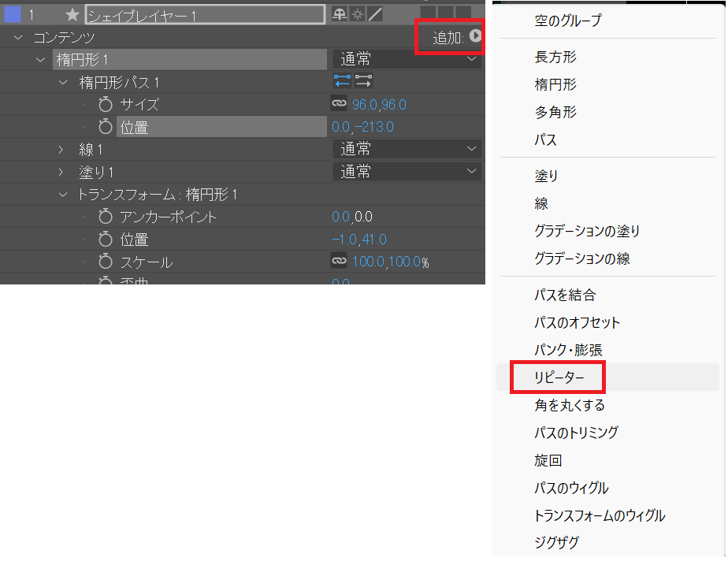Select the 楕円形パス 1 row label
Image resolution: width=728 pixels, height=565 pixels.
click(x=119, y=83)
